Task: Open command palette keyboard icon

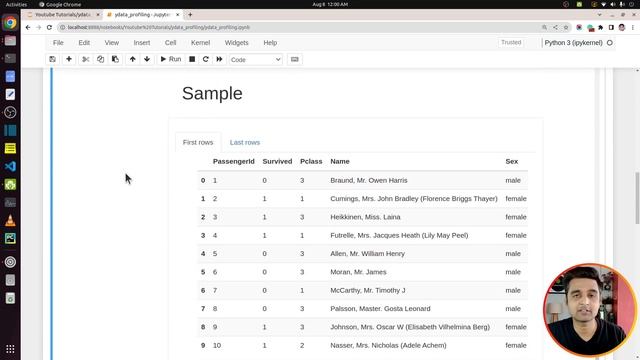Action: [294, 59]
